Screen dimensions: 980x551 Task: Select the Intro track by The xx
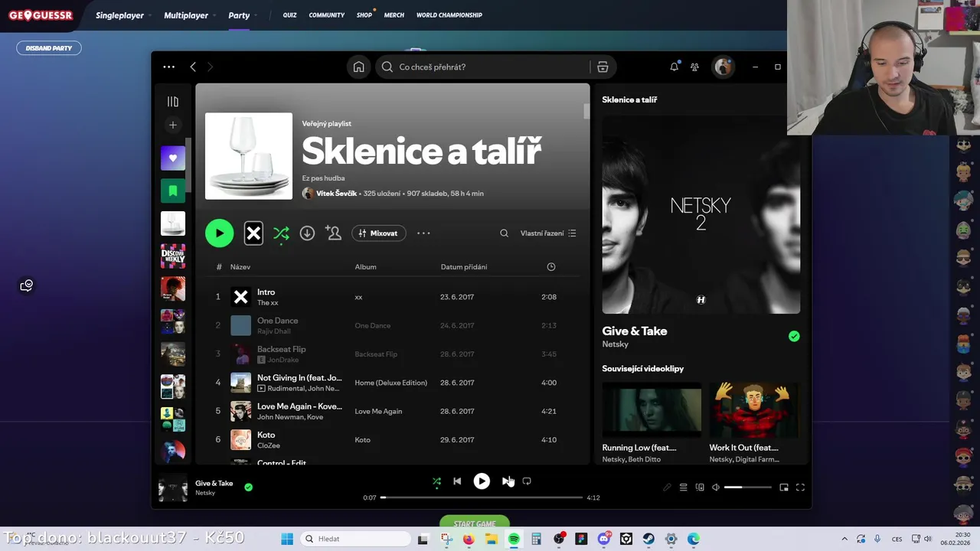pyautogui.click(x=392, y=297)
